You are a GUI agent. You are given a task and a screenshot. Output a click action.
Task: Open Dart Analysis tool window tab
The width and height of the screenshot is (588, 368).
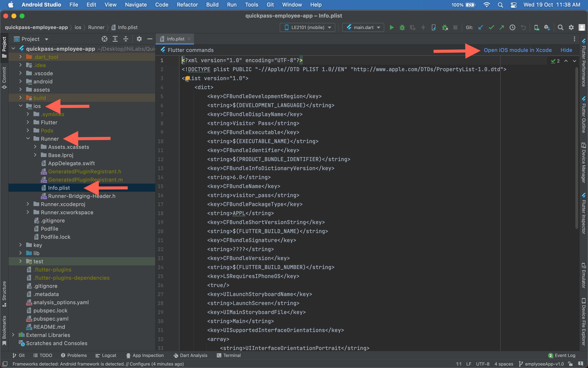point(190,355)
